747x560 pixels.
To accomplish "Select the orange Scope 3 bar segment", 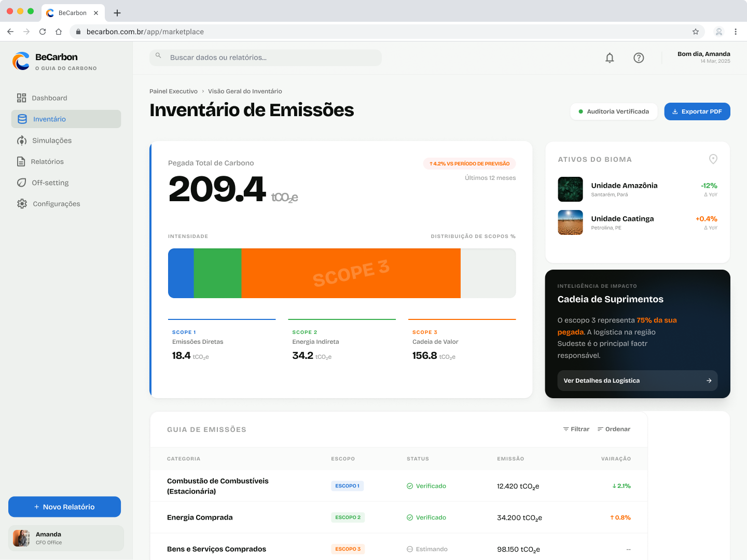I will pos(351,273).
